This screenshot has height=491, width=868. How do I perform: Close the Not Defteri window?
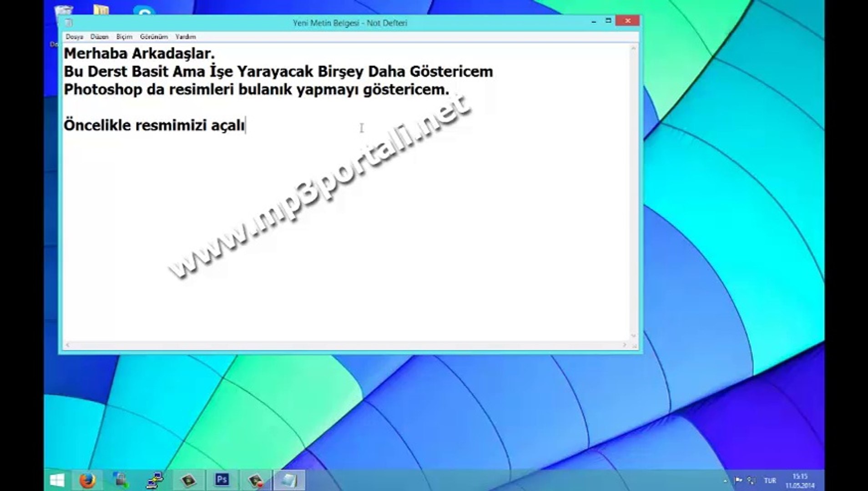coord(627,20)
